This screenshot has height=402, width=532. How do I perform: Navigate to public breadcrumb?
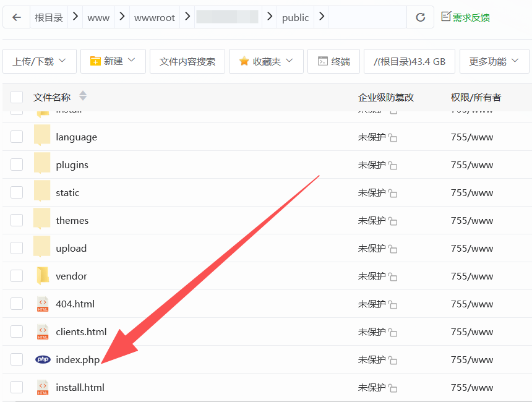(295, 18)
